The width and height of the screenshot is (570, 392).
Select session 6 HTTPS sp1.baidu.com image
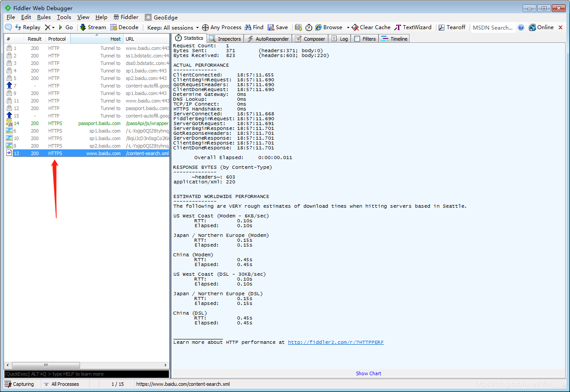tap(87, 131)
